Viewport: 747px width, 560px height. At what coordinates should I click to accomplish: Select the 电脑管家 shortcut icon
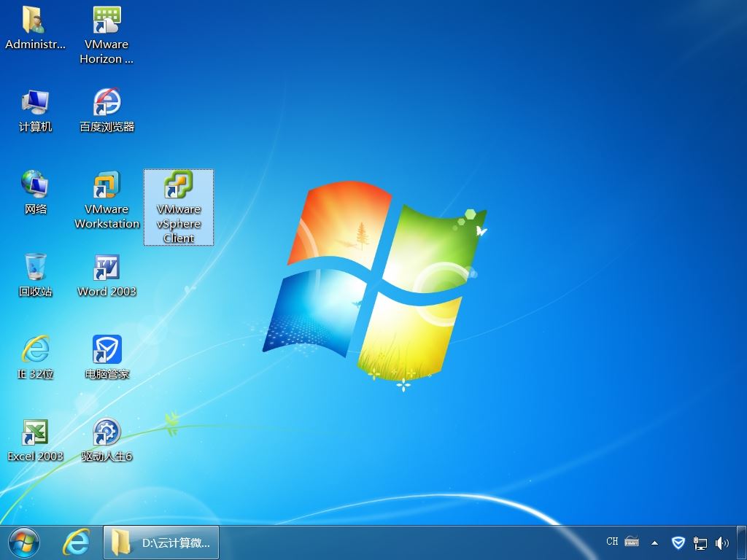tap(107, 357)
